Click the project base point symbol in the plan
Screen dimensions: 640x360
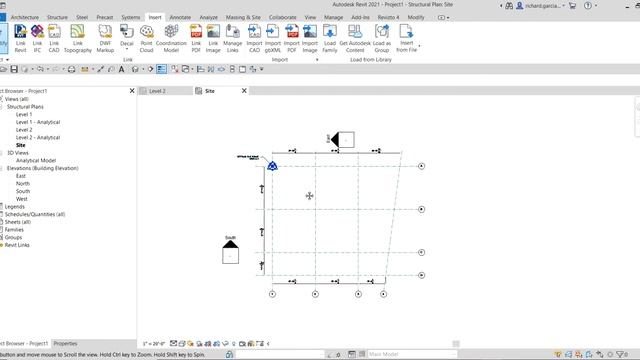click(x=272, y=166)
